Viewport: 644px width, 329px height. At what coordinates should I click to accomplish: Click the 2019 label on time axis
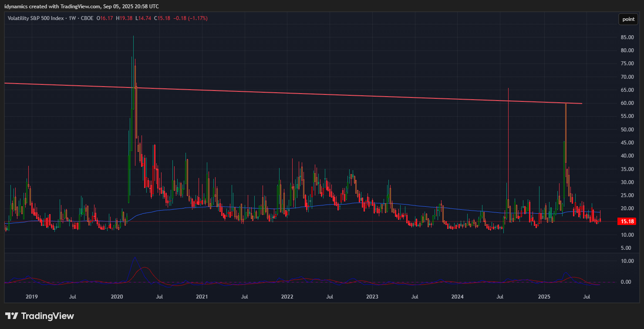click(x=32, y=297)
